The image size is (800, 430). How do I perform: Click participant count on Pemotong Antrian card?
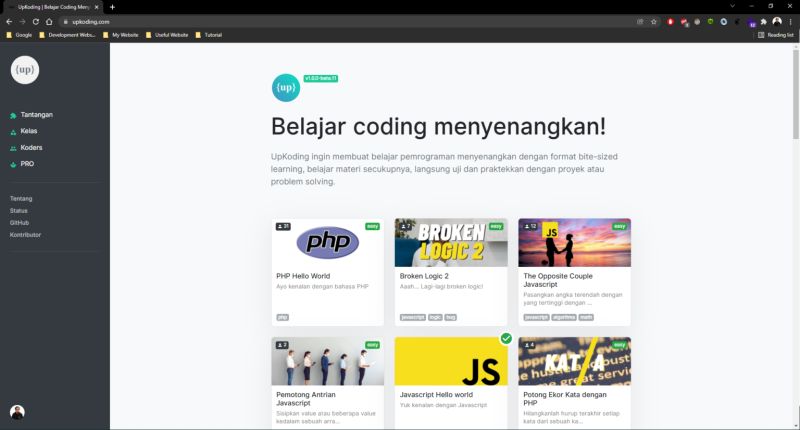(x=282, y=345)
